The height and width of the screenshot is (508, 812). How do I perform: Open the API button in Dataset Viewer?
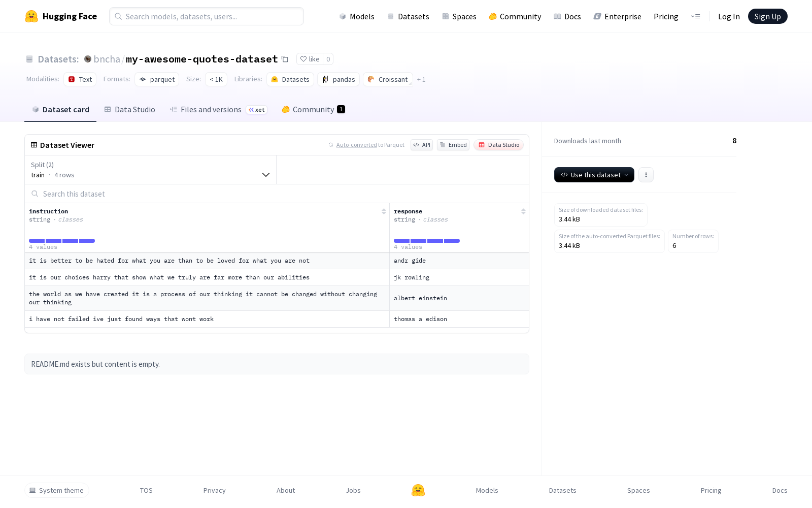click(422, 145)
